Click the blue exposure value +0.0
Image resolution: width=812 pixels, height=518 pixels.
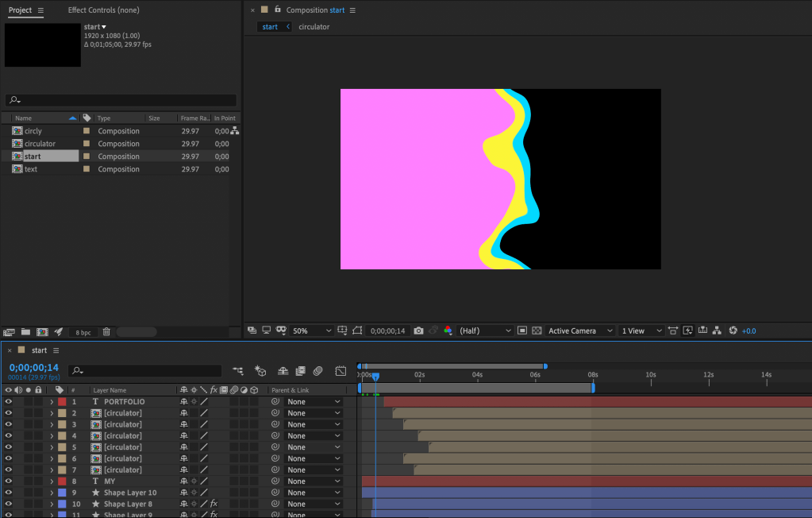point(749,331)
